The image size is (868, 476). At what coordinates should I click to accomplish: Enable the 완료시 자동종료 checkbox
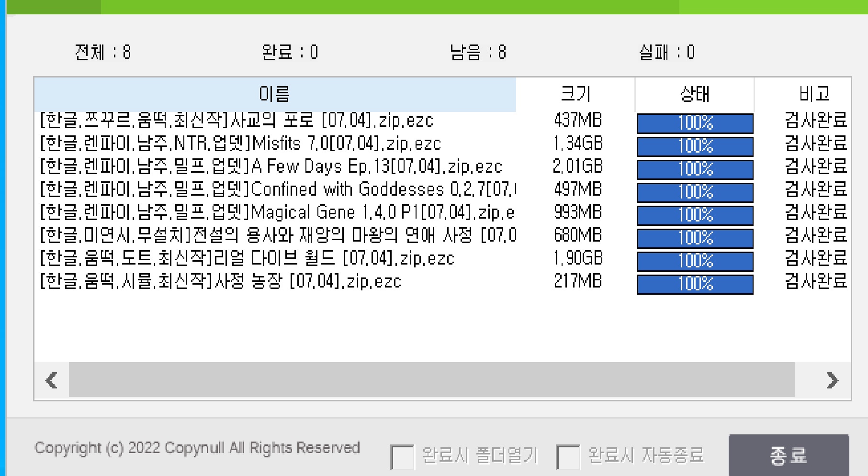568,457
